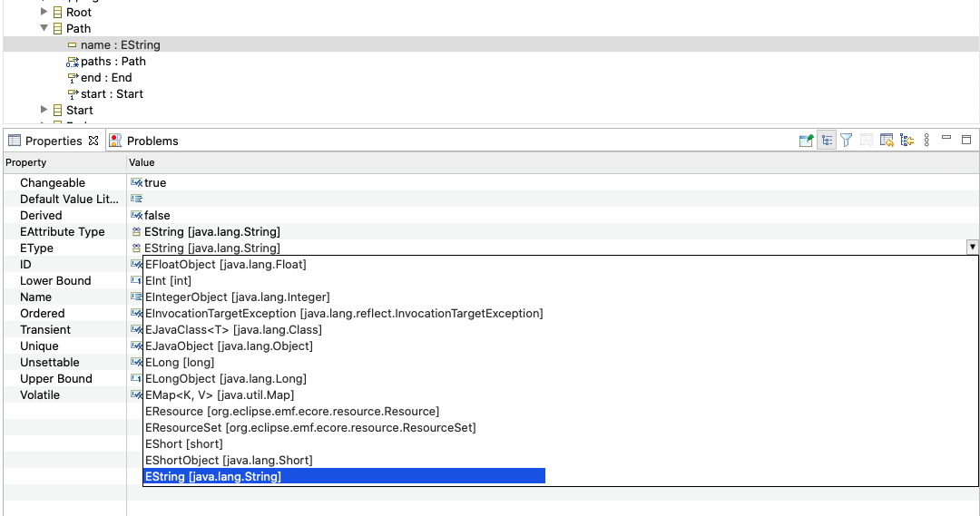Collapse the Path tree node
Image resolution: width=980 pixels, height=516 pixels.
(44, 29)
